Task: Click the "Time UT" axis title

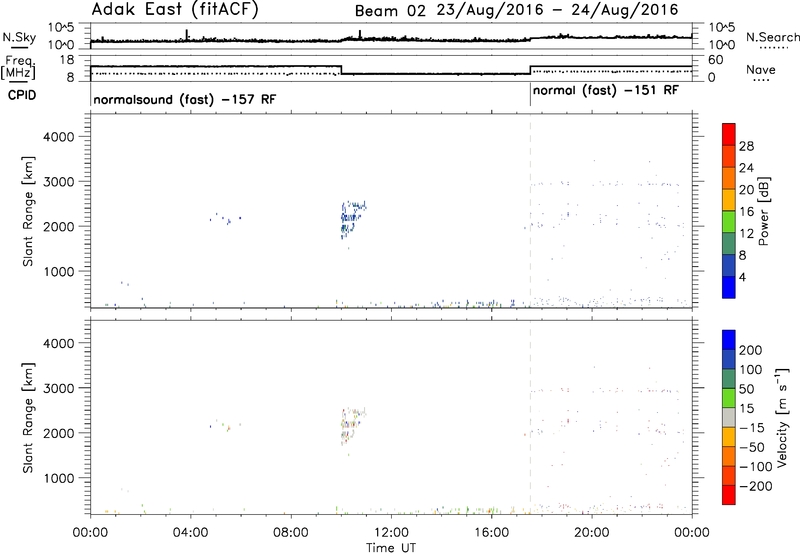Action: click(x=391, y=548)
